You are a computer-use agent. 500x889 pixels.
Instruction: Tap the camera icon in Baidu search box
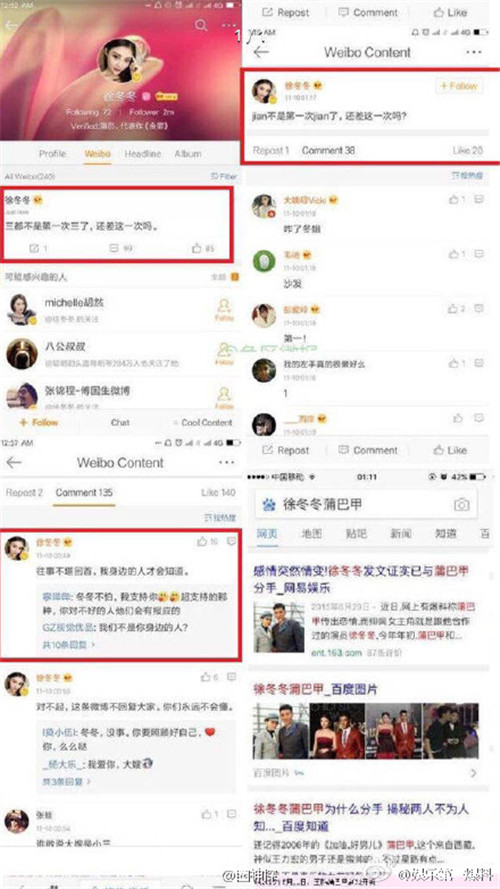click(x=461, y=505)
